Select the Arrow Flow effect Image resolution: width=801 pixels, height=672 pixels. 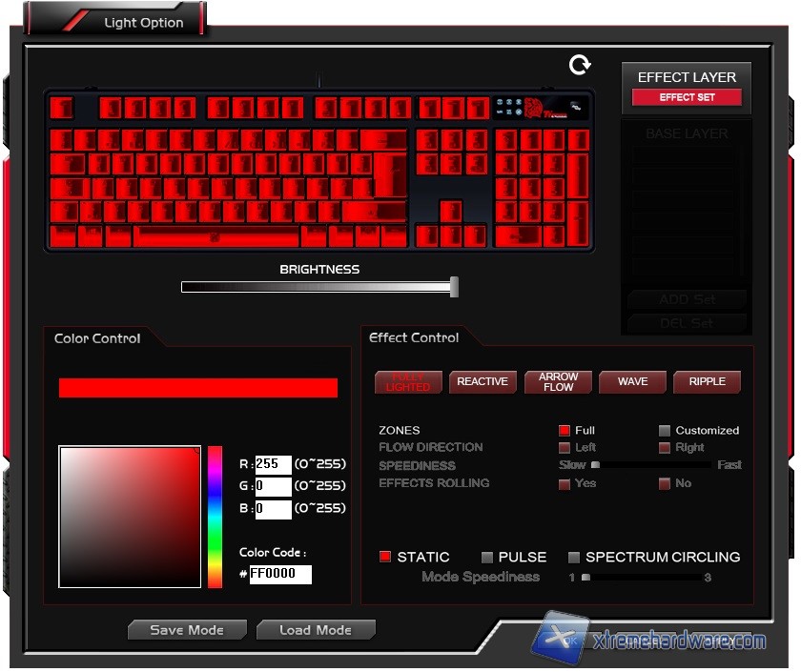(x=558, y=382)
